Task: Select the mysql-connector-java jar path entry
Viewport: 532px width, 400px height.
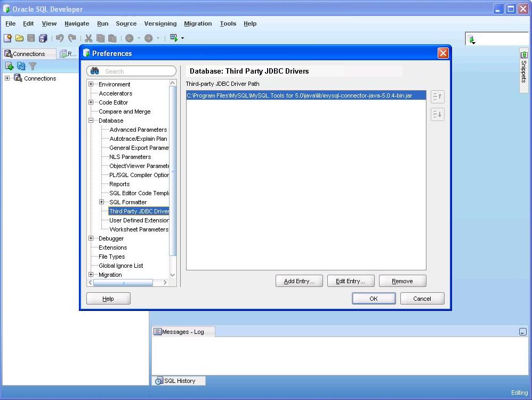Action: [305, 95]
